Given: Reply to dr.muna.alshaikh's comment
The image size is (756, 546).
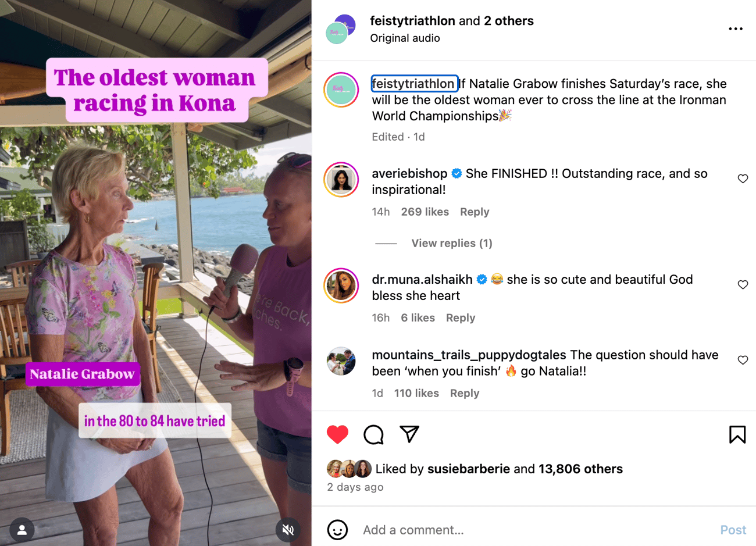Looking at the screenshot, I should [460, 317].
